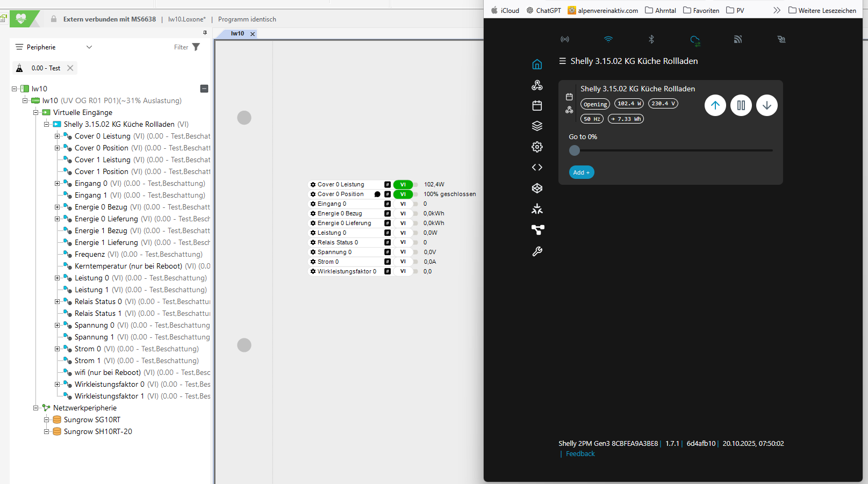This screenshot has height=484, width=868.
Task: Click the gear icon on the Cover 0 Leistung block
Action: pyautogui.click(x=313, y=184)
